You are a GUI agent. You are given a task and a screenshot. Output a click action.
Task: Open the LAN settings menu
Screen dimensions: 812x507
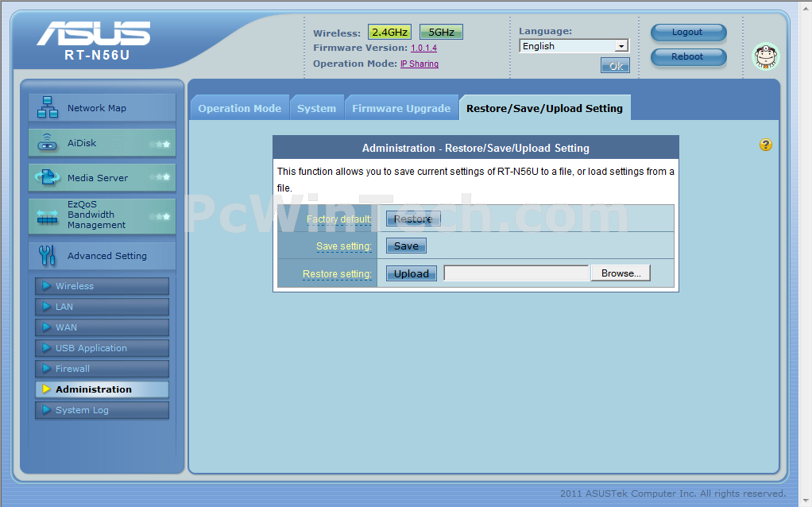coord(102,307)
